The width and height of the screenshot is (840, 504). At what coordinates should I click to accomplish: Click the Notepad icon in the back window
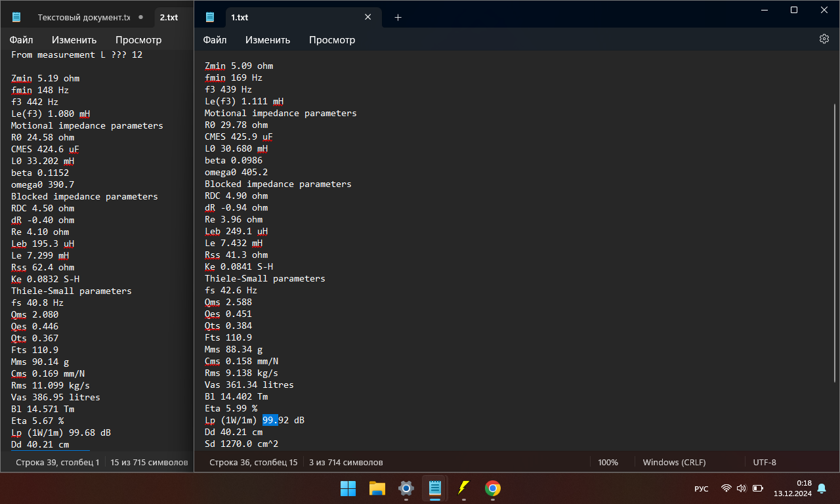(16, 18)
